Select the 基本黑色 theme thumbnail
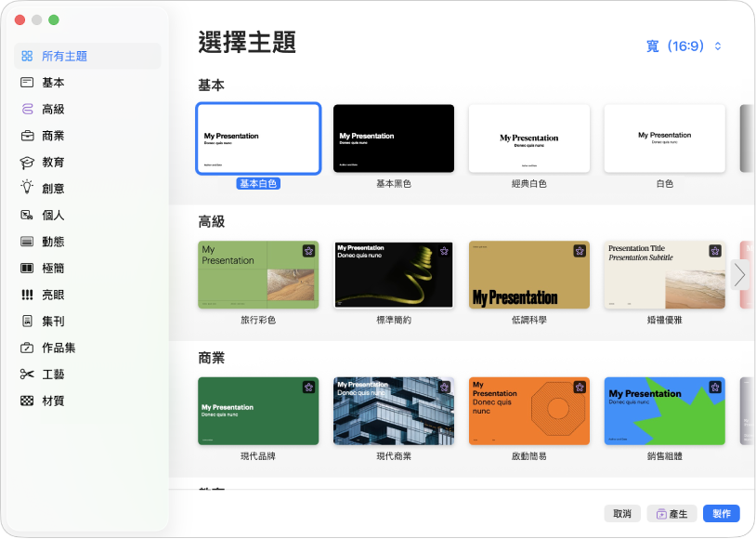Screen dimensions: 756x539 [393, 138]
